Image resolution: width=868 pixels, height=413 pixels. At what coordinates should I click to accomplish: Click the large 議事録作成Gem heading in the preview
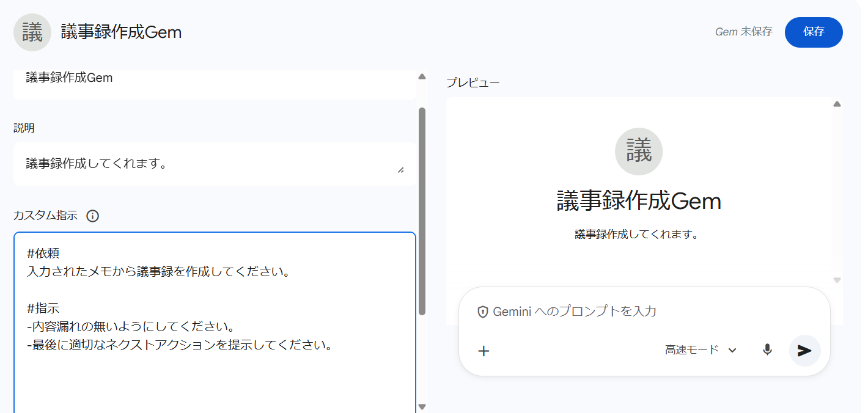[x=639, y=201]
